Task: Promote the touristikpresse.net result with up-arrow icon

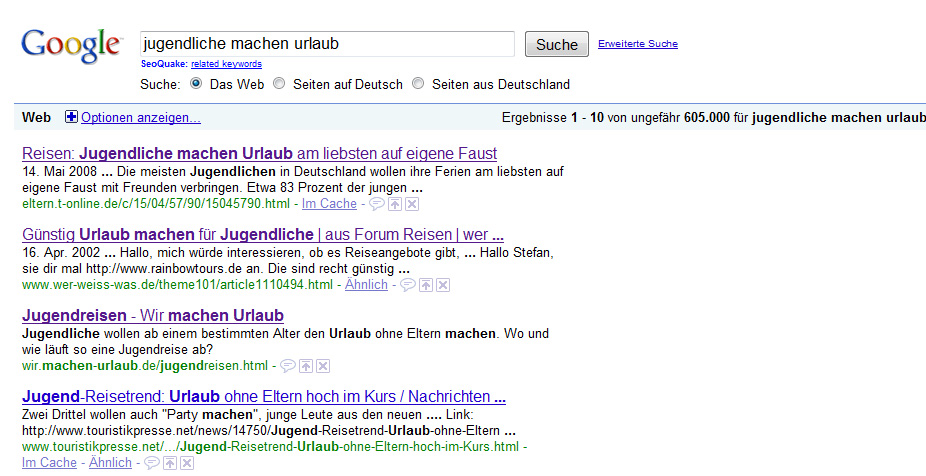Action: (170, 462)
